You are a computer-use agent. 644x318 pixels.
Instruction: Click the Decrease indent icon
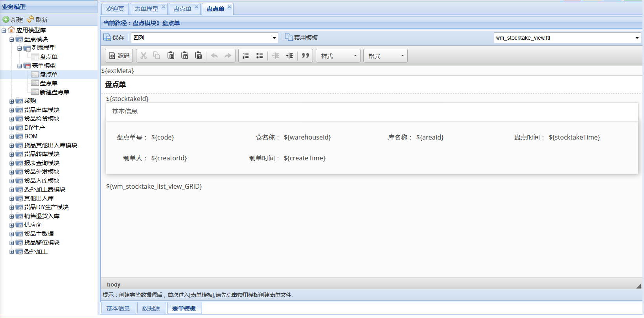coord(276,56)
